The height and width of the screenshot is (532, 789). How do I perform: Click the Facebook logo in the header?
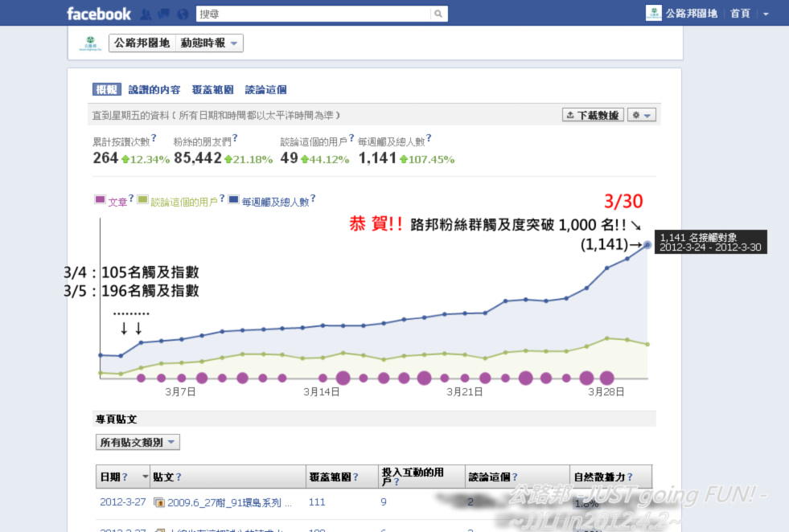pyautogui.click(x=98, y=14)
